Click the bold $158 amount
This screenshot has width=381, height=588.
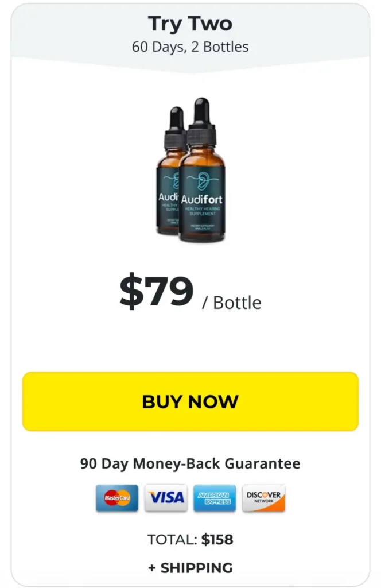click(x=217, y=540)
